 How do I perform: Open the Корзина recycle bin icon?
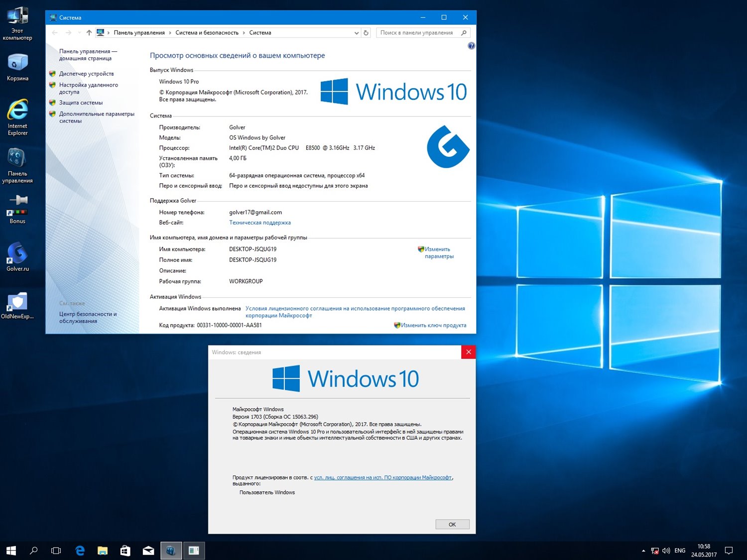point(17,67)
